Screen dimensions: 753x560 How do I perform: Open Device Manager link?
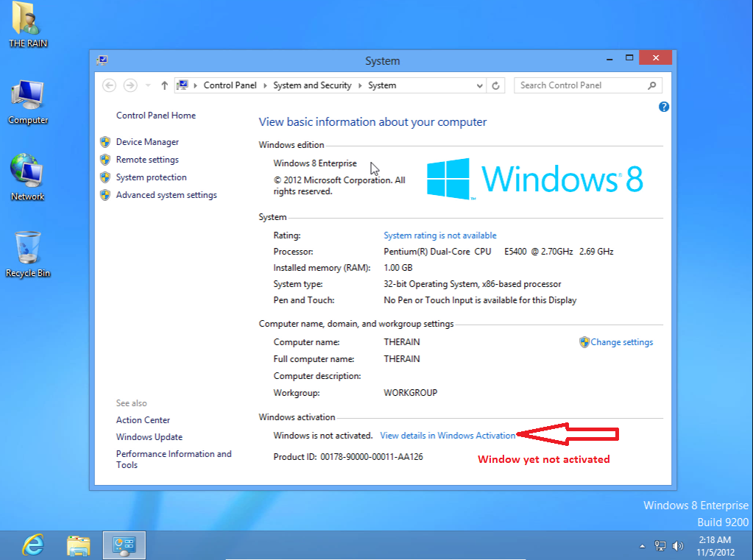pos(147,142)
